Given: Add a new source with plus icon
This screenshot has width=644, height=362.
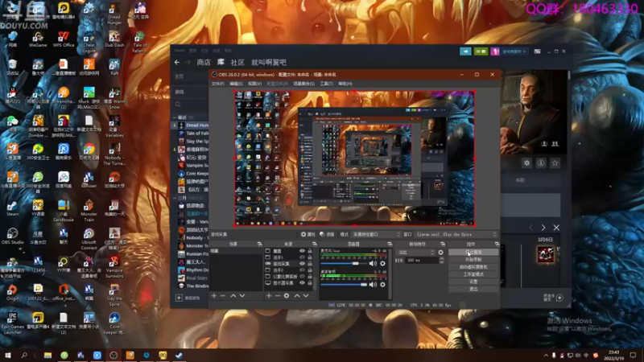Looking at the screenshot, I should click(x=269, y=295).
